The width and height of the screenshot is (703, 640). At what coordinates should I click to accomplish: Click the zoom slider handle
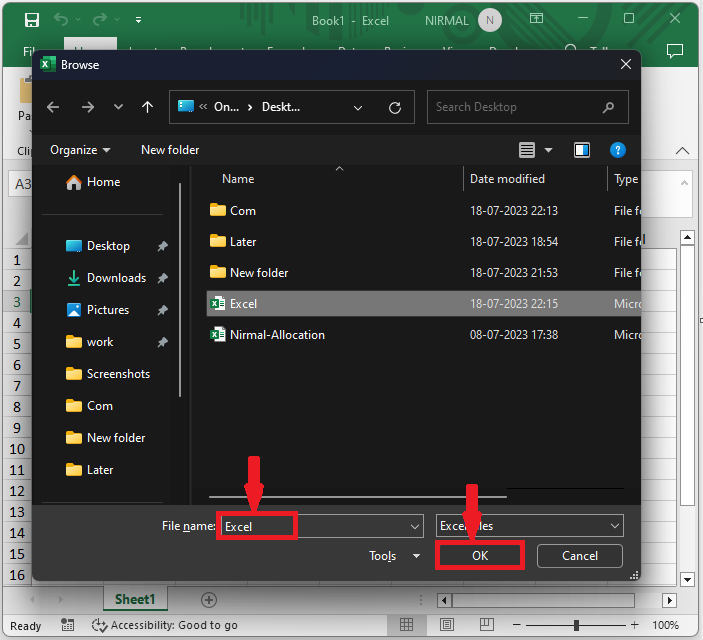[x=577, y=625]
